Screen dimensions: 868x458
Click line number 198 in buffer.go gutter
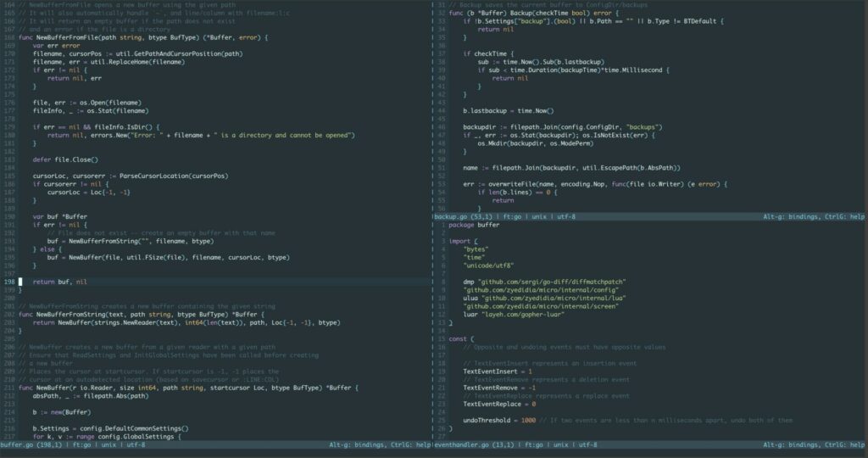point(9,282)
